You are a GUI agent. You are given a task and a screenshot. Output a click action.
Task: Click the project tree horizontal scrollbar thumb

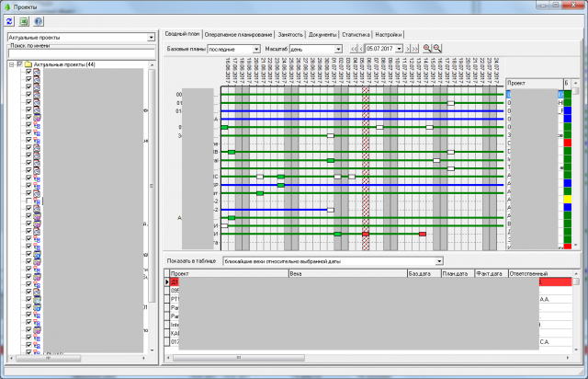pos(48,359)
